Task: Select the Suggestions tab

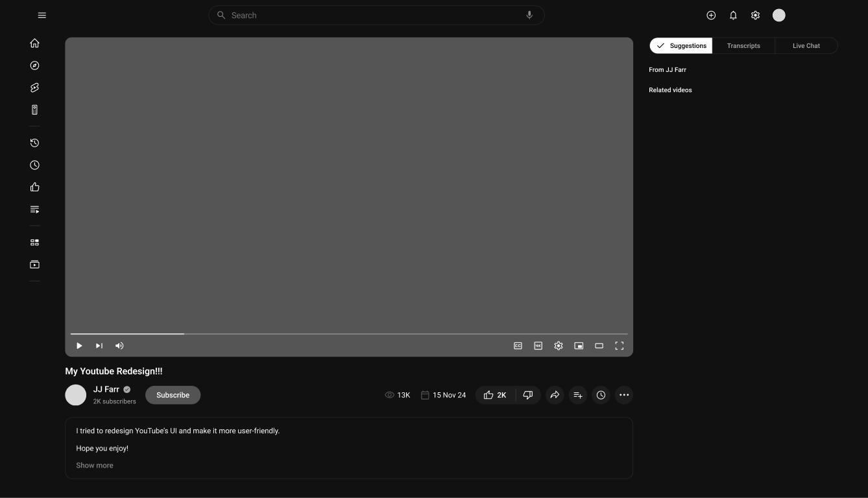Action: click(681, 45)
